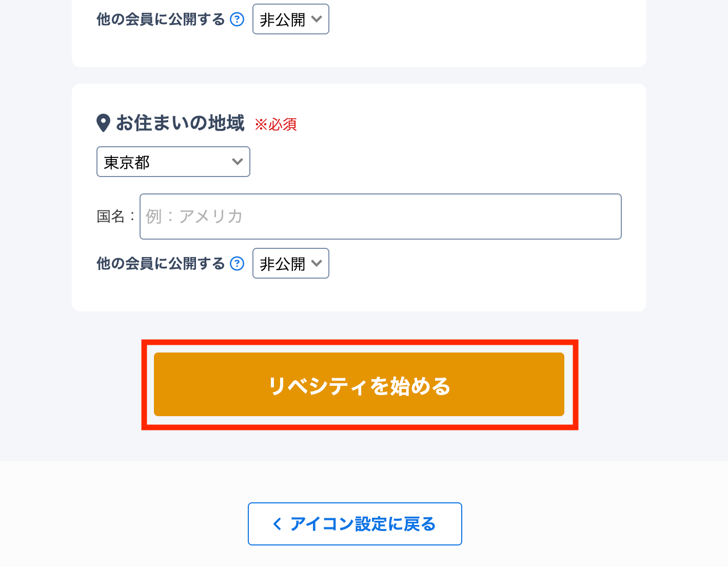728x567 pixels.
Task: Click the help icon beside the top 他の会員に公開する
Action: click(x=237, y=19)
